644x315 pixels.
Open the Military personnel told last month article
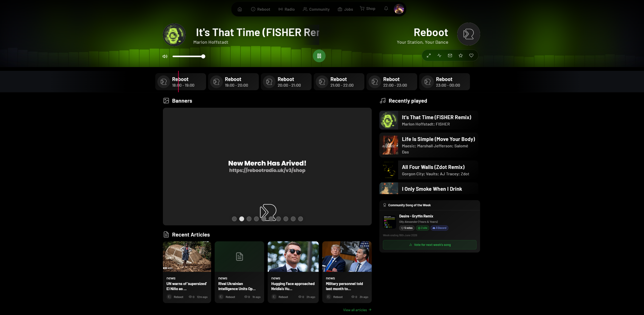(x=347, y=272)
